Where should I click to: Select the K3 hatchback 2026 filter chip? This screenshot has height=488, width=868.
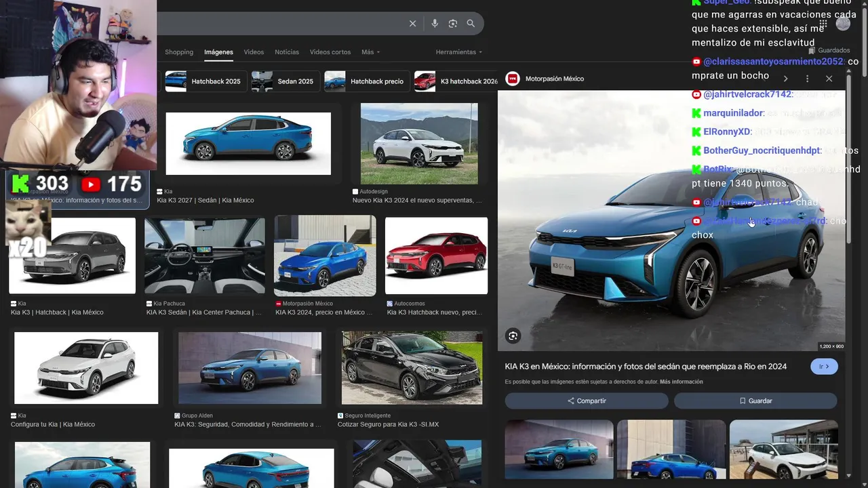tap(456, 81)
